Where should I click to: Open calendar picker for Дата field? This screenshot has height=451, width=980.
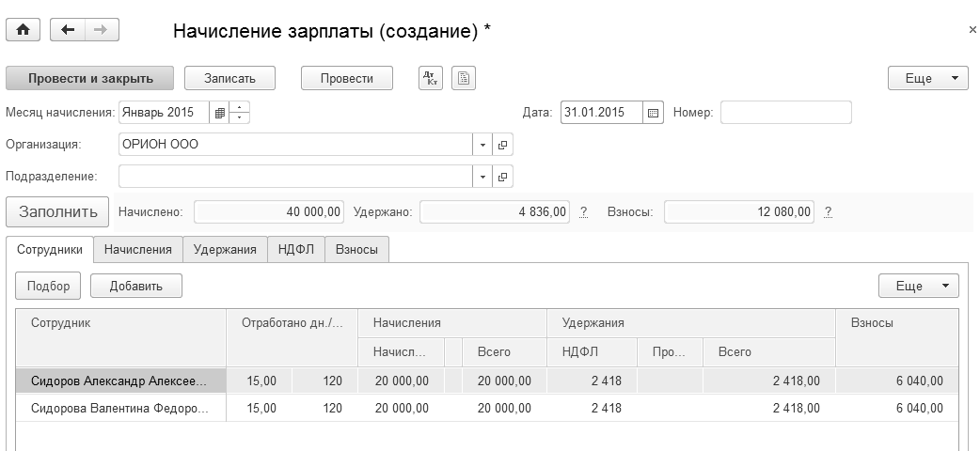click(x=654, y=113)
